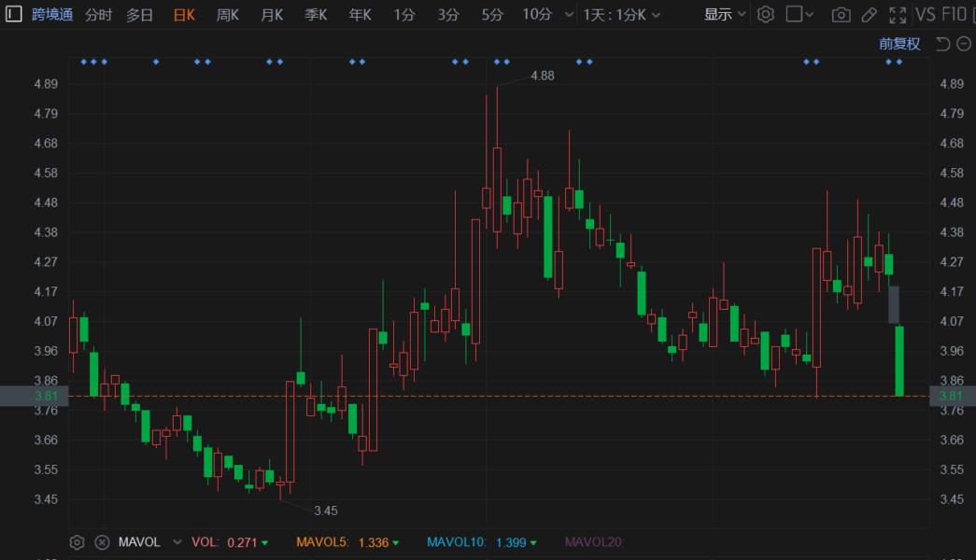Open MAVOL indicator settings gear
The image size is (976, 560).
click(78, 542)
